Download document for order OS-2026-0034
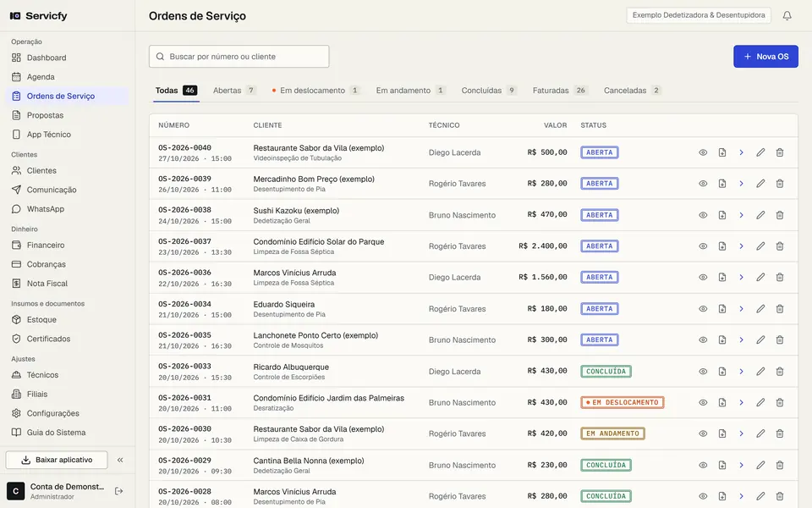Image resolution: width=812 pixels, height=508 pixels. point(721,309)
